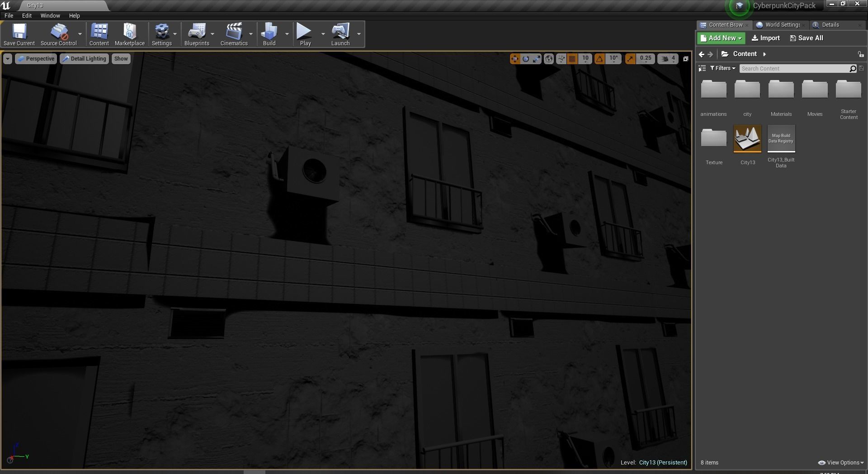Click the Search Content input field
Image resolution: width=868 pixels, height=474 pixels.
pos(794,68)
